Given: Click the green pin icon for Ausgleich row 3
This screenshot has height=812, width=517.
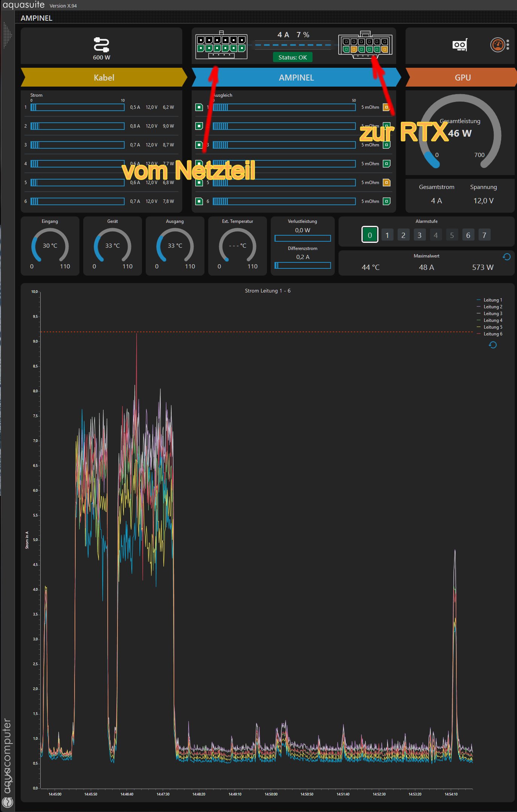Looking at the screenshot, I should click(199, 145).
